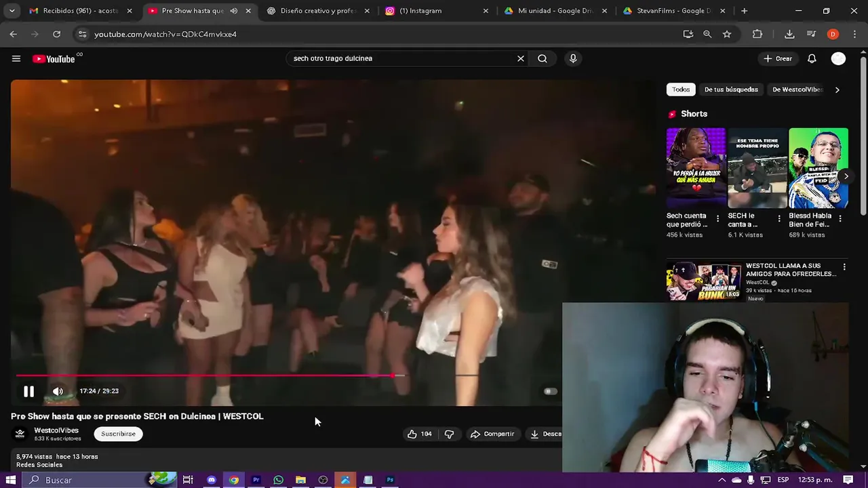The height and width of the screenshot is (488, 868).
Task: Switch to the Mi unidad Google Drive tab
Action: tap(555, 11)
